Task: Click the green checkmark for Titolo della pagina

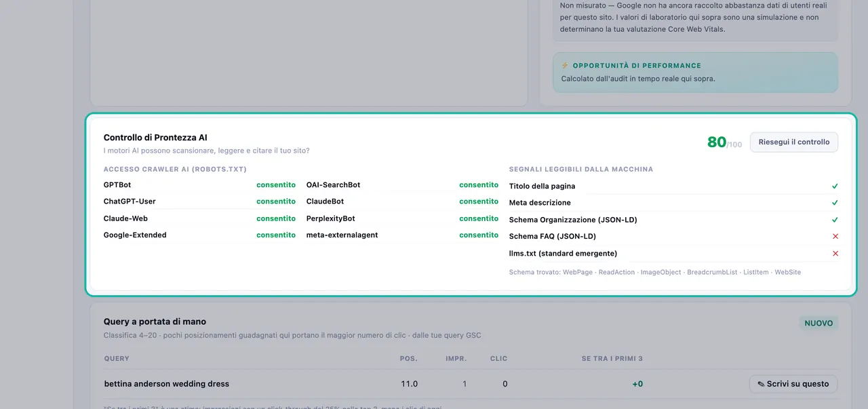Action: pyautogui.click(x=835, y=186)
